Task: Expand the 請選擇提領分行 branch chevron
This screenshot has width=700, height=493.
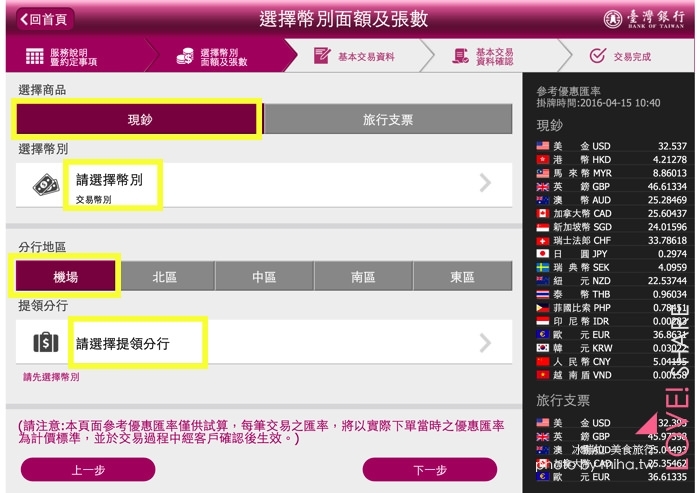Action: pos(486,343)
